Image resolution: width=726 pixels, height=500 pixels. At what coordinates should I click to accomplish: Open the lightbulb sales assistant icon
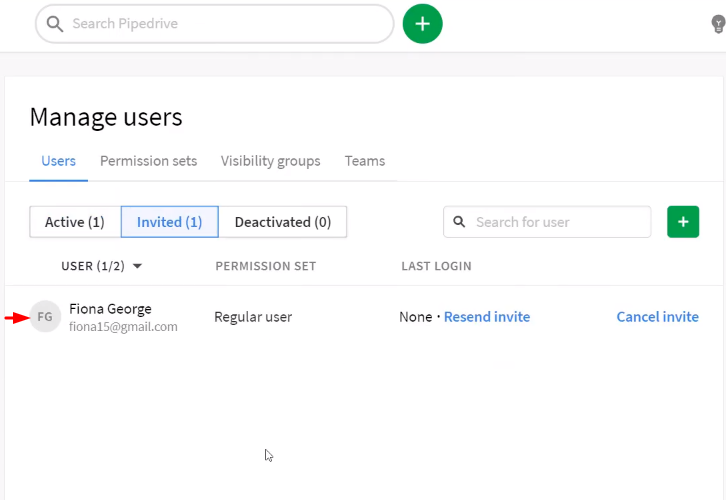pos(718,24)
